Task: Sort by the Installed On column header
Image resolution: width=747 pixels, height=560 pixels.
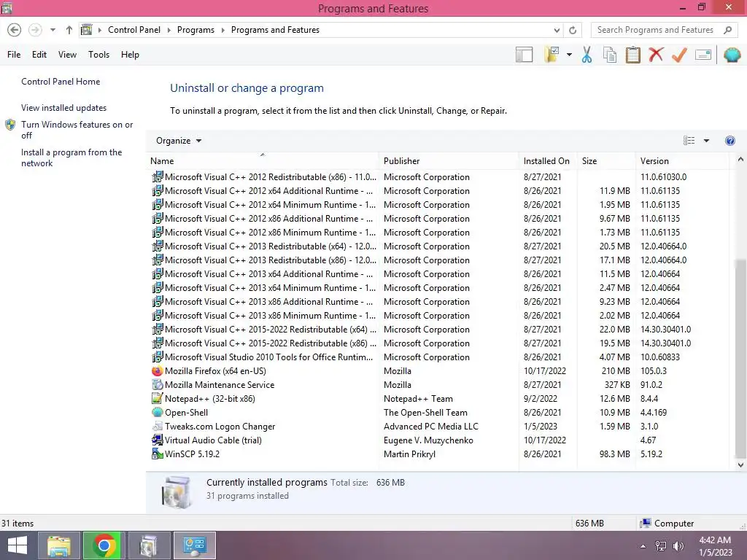Action: pos(547,161)
